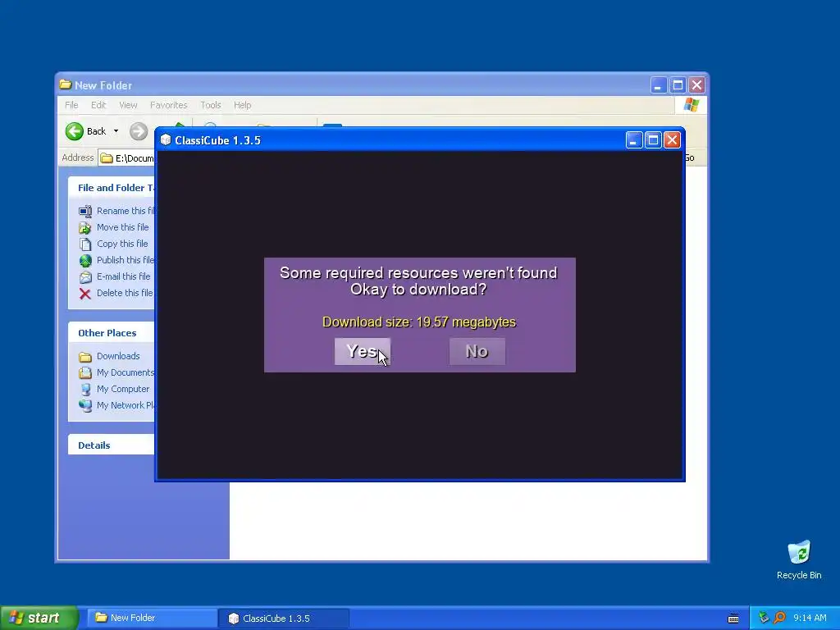Click the Forward arrow in Explorer toolbar

point(138,131)
